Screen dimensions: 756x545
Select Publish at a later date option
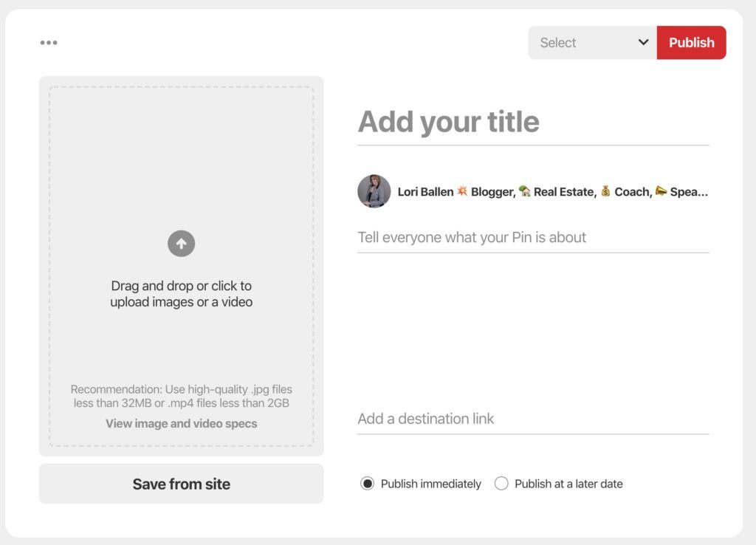501,483
